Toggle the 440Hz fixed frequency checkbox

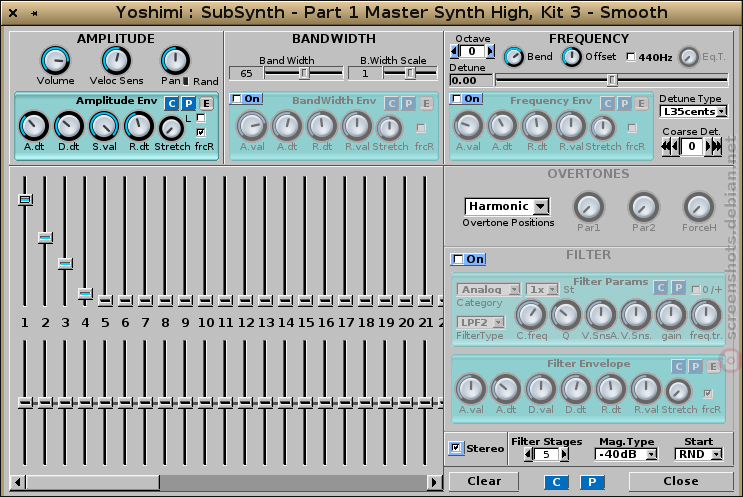[x=631, y=57]
